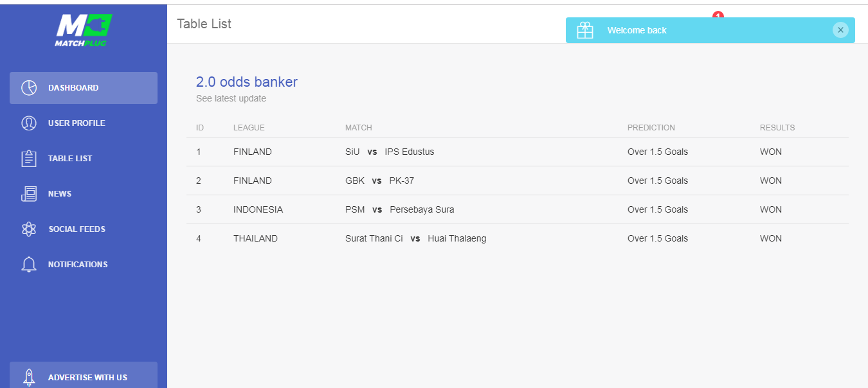
Task: Click the MatchPlug logo
Action: (x=84, y=30)
